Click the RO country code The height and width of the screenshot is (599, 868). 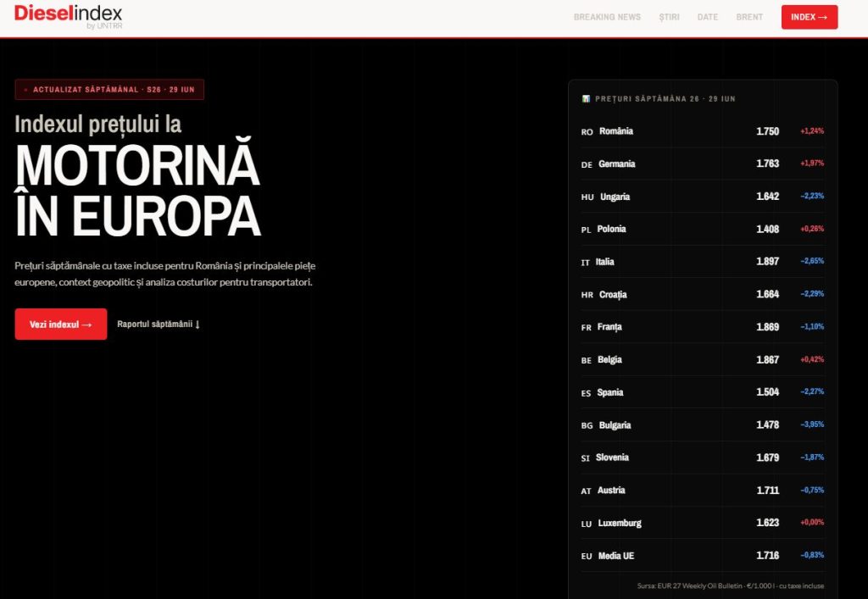[x=587, y=131]
